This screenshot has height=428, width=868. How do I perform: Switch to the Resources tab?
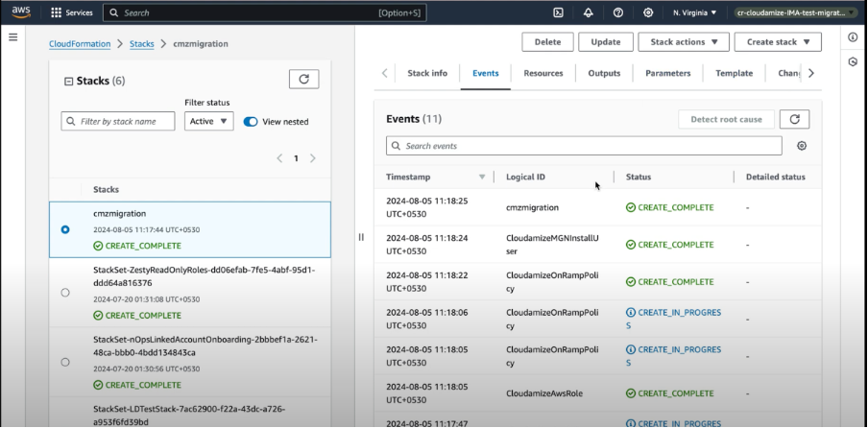[x=543, y=73]
